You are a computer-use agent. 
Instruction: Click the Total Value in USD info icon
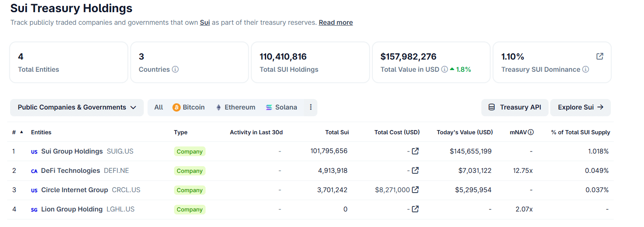point(444,69)
